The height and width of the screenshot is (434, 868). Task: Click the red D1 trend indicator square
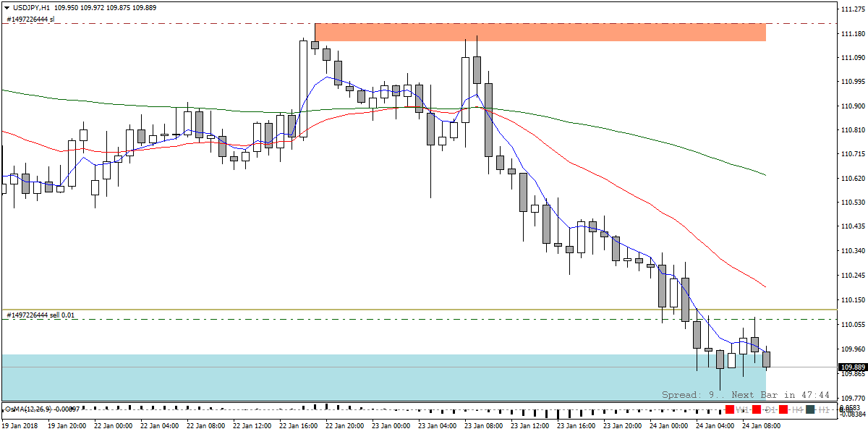pos(757,409)
